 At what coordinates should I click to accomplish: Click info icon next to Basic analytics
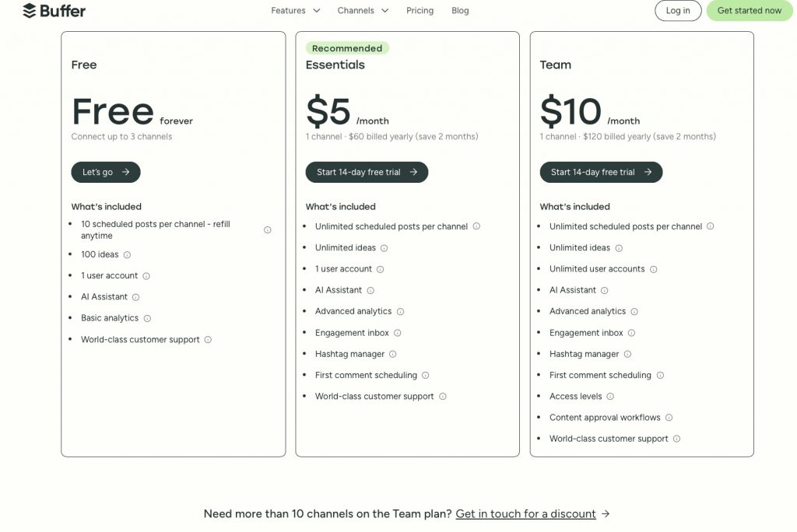[x=147, y=318]
